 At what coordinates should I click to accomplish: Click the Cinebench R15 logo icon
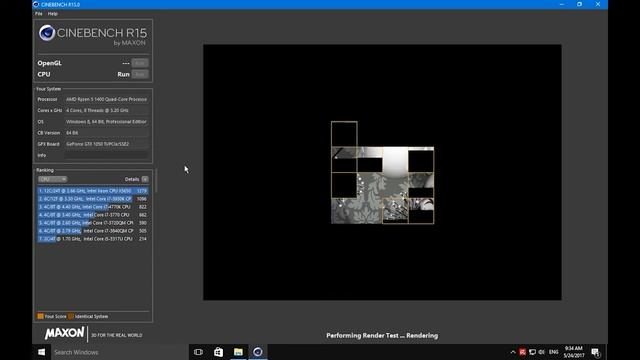[47, 33]
